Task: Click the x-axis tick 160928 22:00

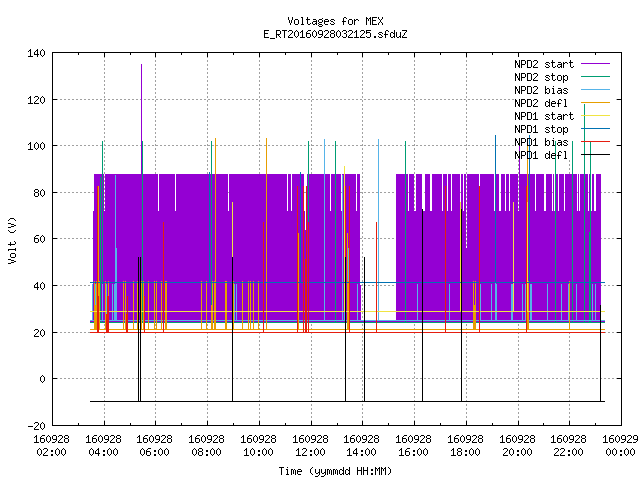Action: 568,446
